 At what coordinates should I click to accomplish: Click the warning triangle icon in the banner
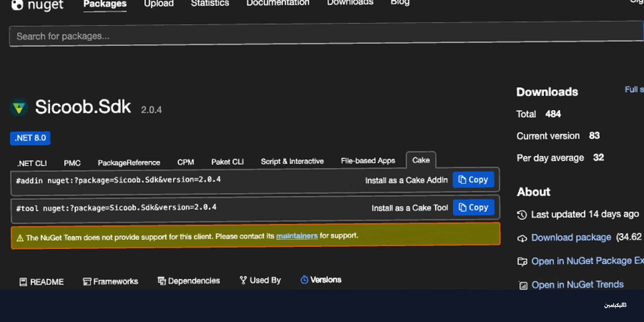pos(20,238)
